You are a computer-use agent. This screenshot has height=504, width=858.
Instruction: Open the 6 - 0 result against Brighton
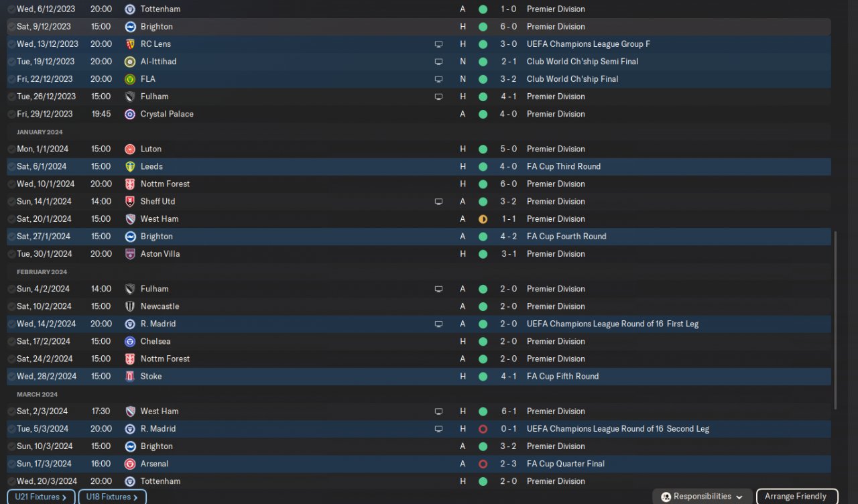(x=508, y=27)
